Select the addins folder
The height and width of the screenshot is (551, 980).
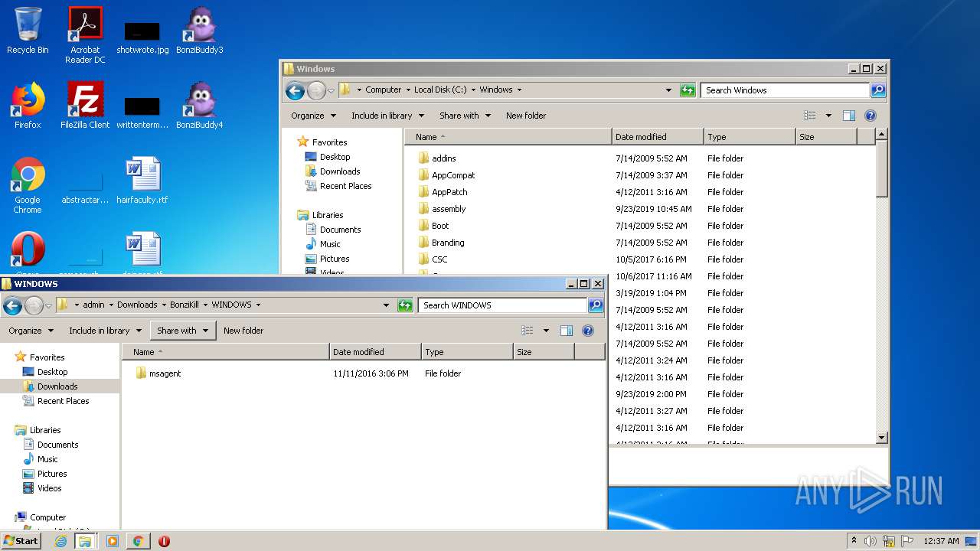[444, 158]
